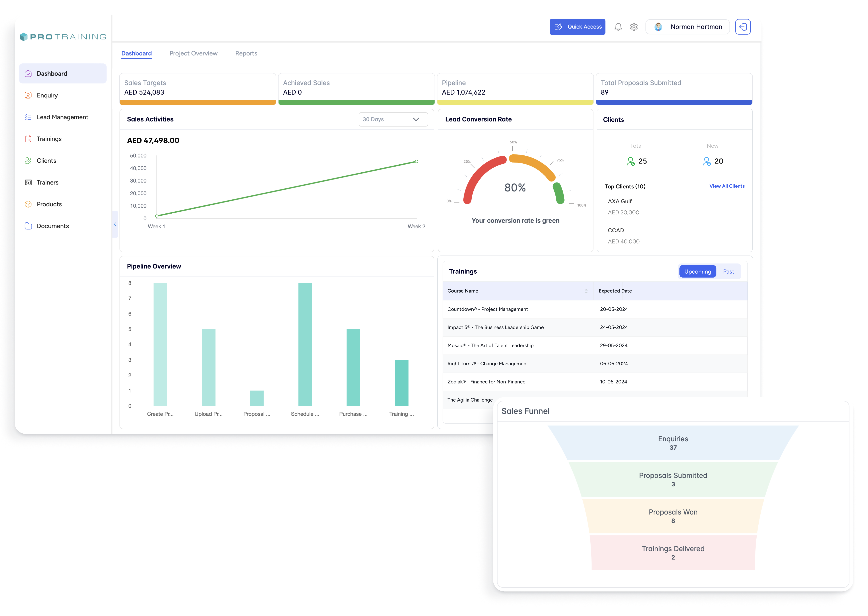
Task: Open View All Clients link
Action: coord(726,186)
